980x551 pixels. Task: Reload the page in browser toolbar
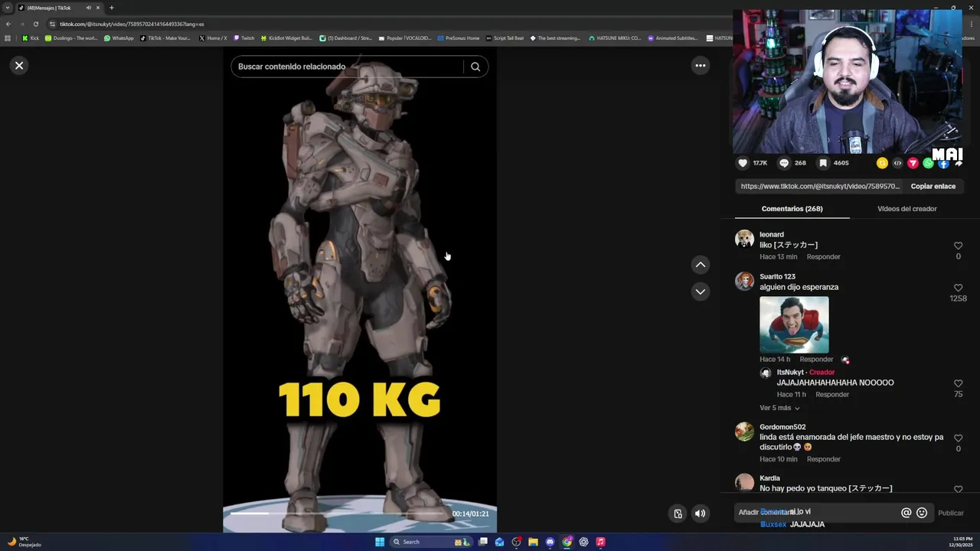[35, 24]
